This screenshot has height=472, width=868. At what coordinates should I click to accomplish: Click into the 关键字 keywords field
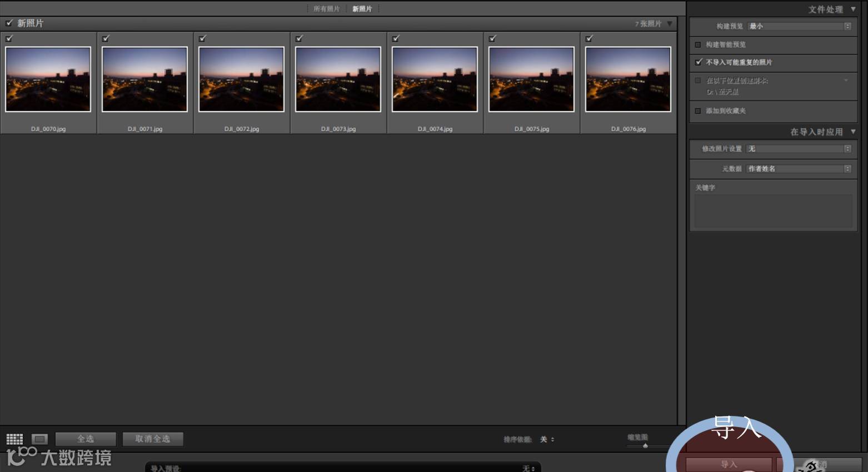(x=773, y=212)
